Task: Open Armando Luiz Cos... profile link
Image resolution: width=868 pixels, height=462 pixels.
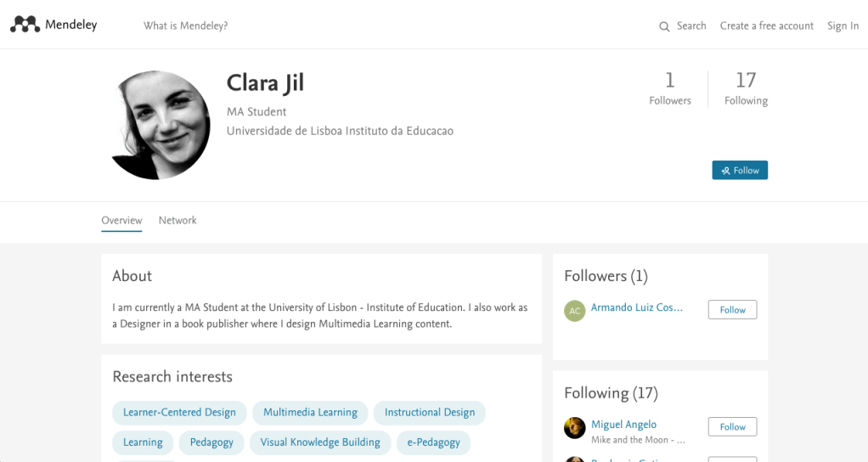Action: click(636, 307)
